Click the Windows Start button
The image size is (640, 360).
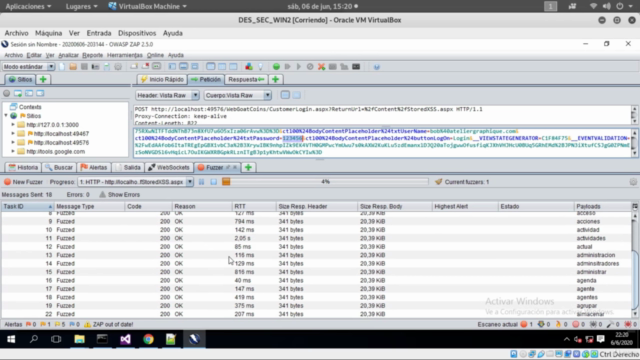[x=11, y=339]
